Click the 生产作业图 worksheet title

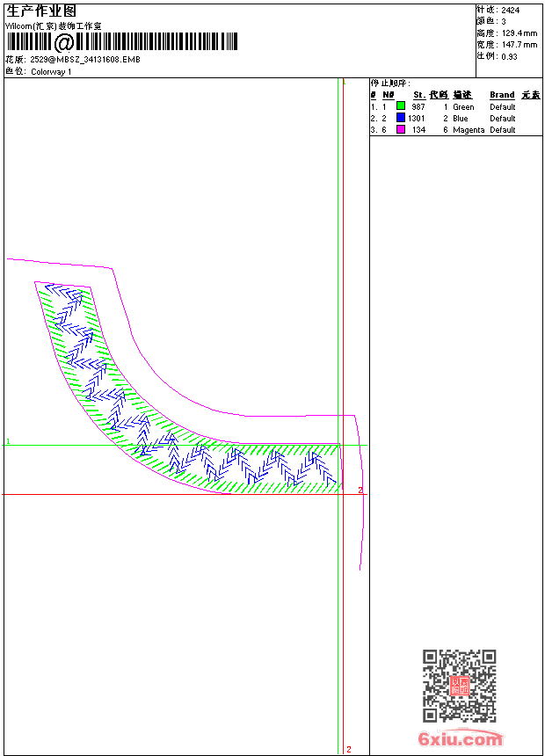point(41,11)
